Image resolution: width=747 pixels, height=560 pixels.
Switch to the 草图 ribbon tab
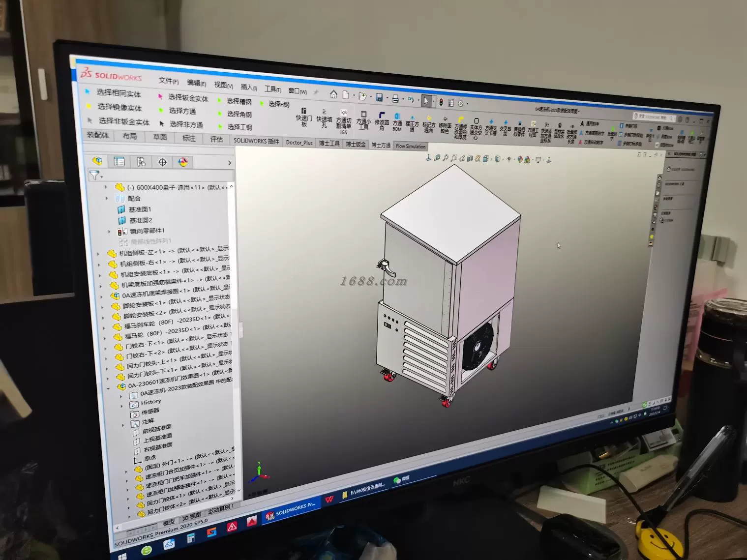(160, 137)
